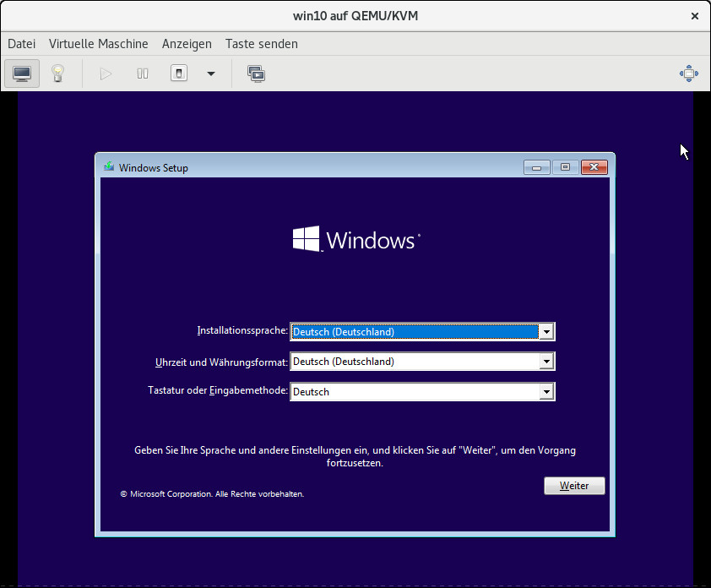The image size is (711, 588).
Task: Open virtual hardware details via lightbulb icon
Action: [57, 73]
